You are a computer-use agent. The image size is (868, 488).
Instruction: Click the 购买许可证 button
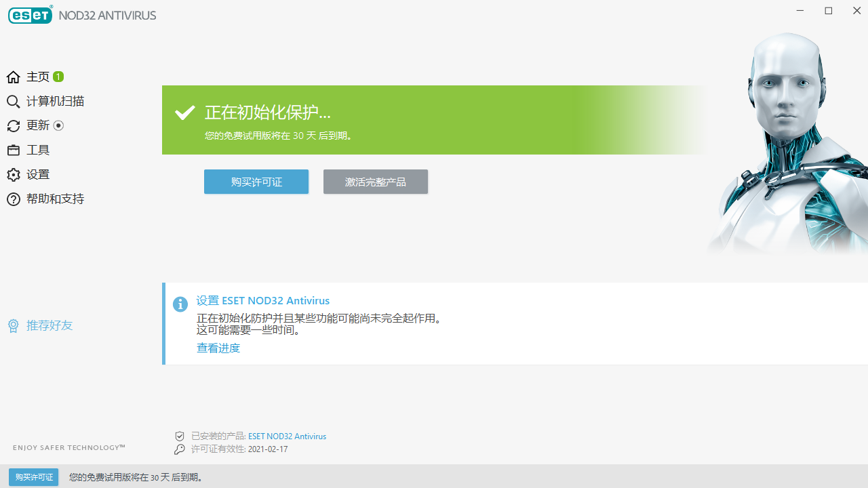[256, 182]
